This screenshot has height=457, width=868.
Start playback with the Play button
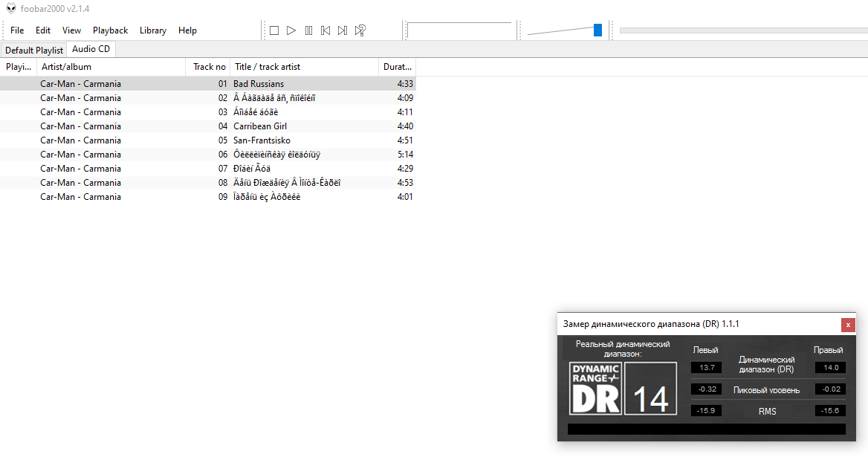pyautogui.click(x=291, y=30)
